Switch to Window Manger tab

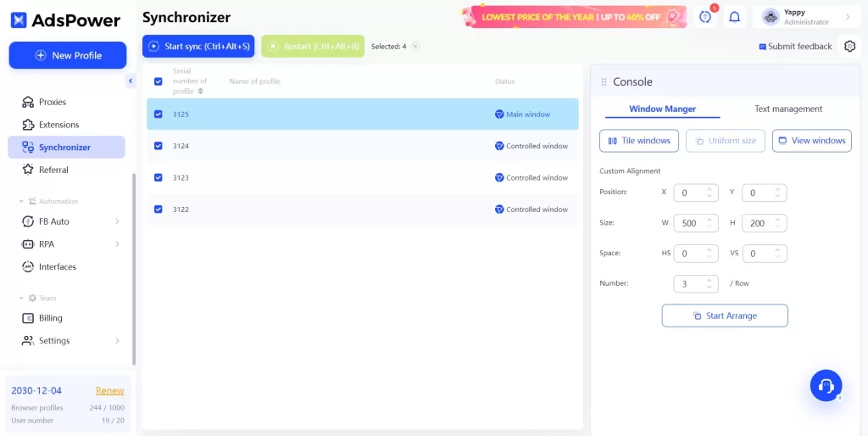662,109
